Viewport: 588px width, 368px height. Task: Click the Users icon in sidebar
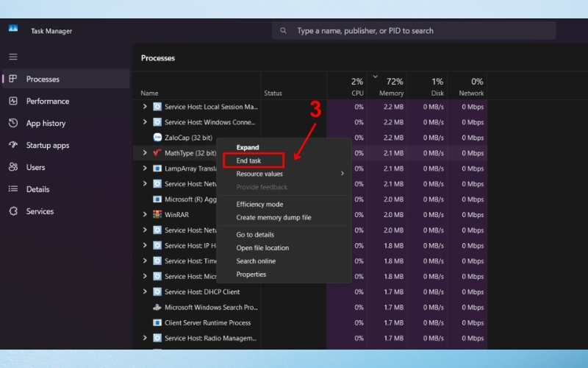[12, 167]
